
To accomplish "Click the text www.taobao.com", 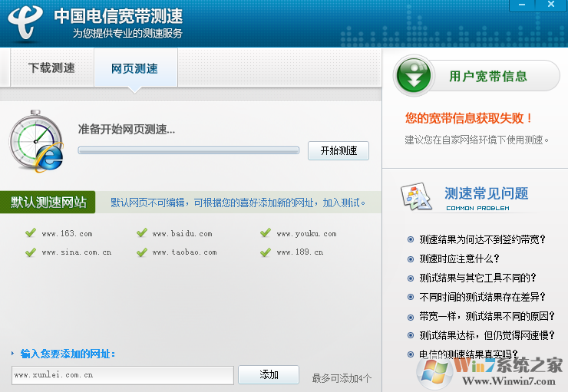I will [x=184, y=252].
